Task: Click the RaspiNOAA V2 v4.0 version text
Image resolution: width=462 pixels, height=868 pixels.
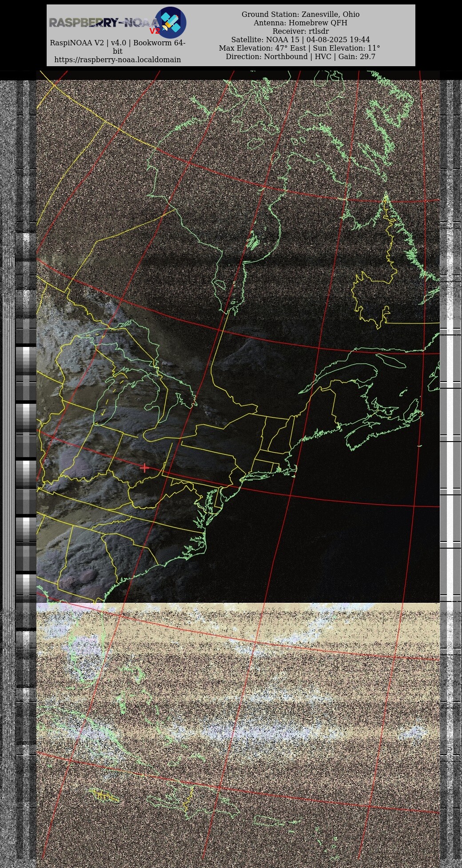Action: click(117, 43)
